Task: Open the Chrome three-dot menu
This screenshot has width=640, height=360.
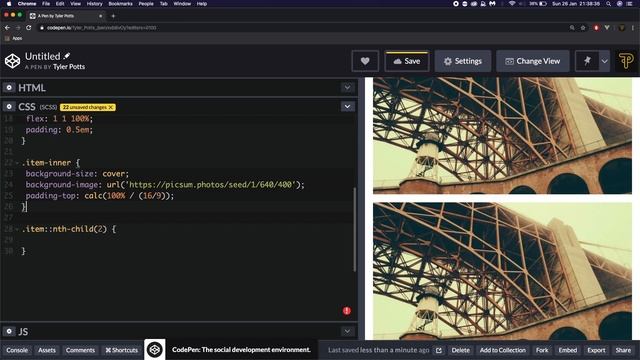Action: 633,28
